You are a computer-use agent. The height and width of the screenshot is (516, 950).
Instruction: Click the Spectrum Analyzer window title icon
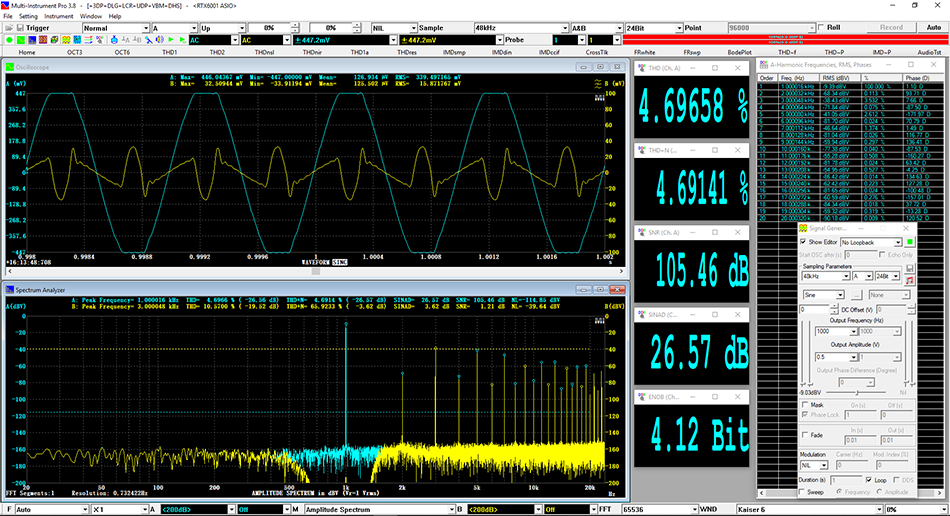[10, 290]
